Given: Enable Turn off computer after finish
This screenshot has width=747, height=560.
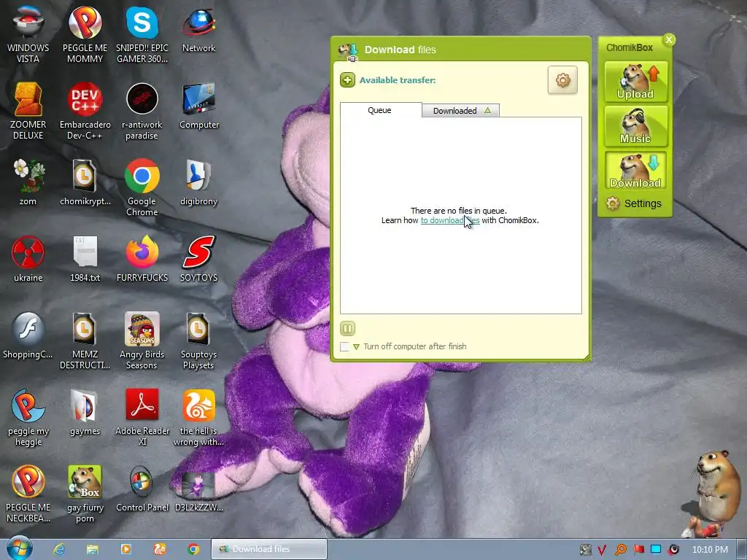Looking at the screenshot, I should click(x=344, y=346).
